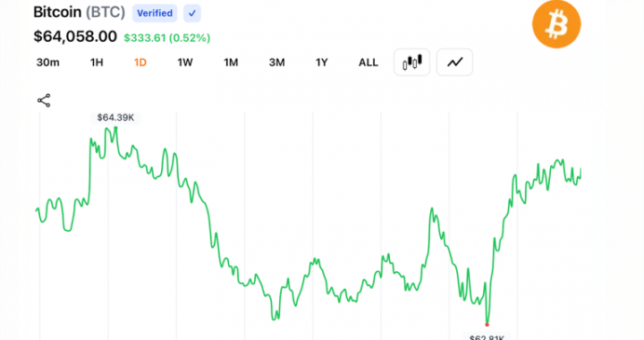644x340 pixels.
Task: Select the 1W time range
Action: point(185,63)
